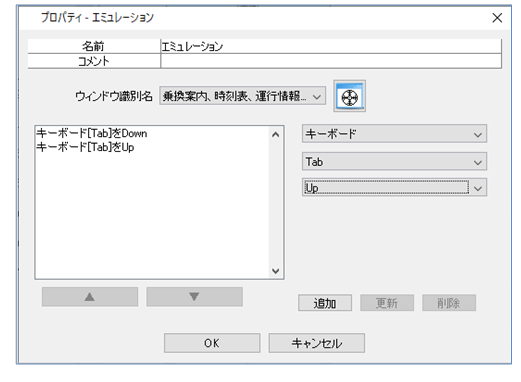Click the action list scrollbar up arrow
521x382 pixels.
pyautogui.click(x=276, y=135)
